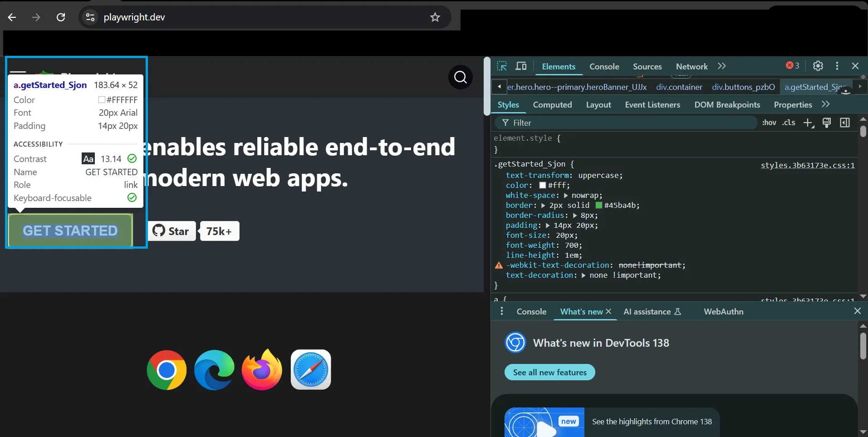Image resolution: width=868 pixels, height=437 pixels.
Task: Click the GitHub Star button
Action: (172, 231)
